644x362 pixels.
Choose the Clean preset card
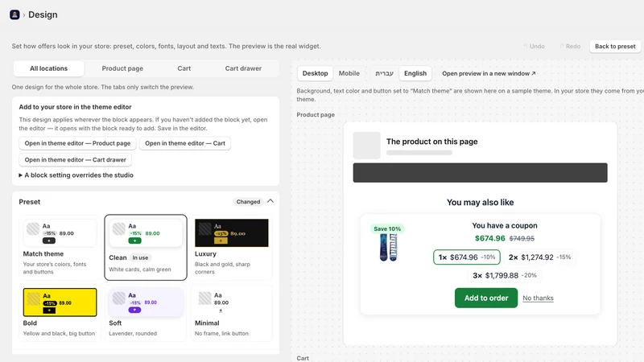[x=146, y=248]
